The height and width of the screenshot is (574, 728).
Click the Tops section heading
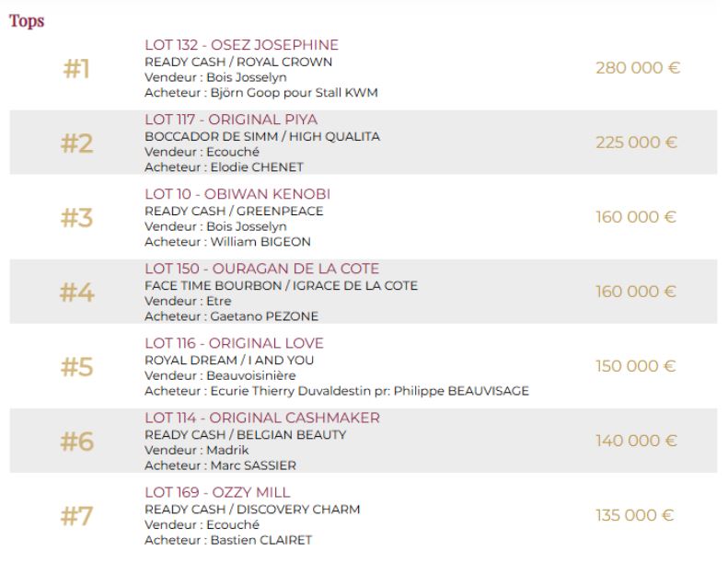pyautogui.click(x=27, y=20)
